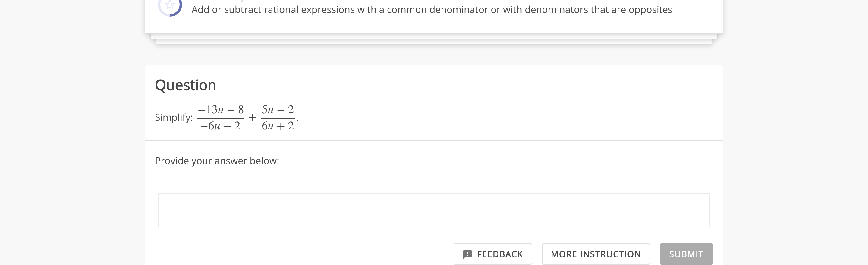This screenshot has width=868, height=265.
Task: Click the objective text about rational expressions
Action: (x=431, y=10)
